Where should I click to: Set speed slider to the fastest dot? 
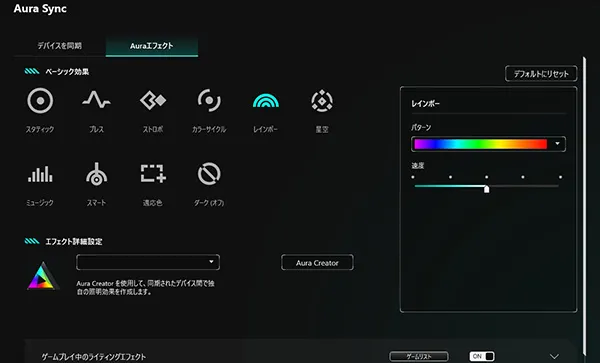click(x=560, y=177)
